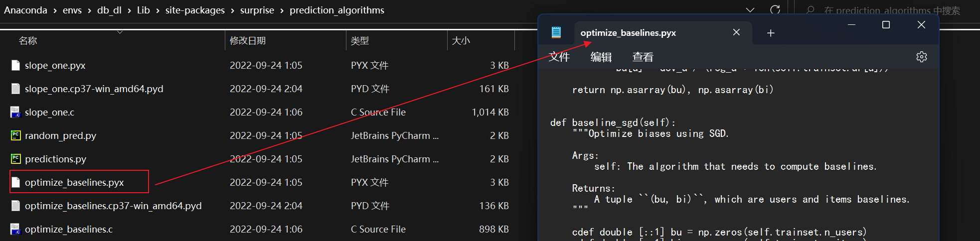
Task: Click the optimize_baselines.c file icon
Action: (x=15, y=229)
